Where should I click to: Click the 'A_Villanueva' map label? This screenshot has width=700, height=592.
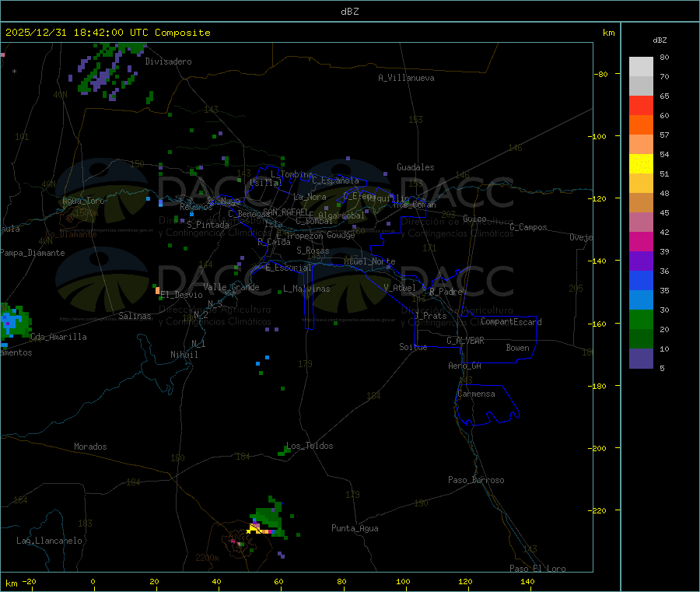click(x=406, y=78)
